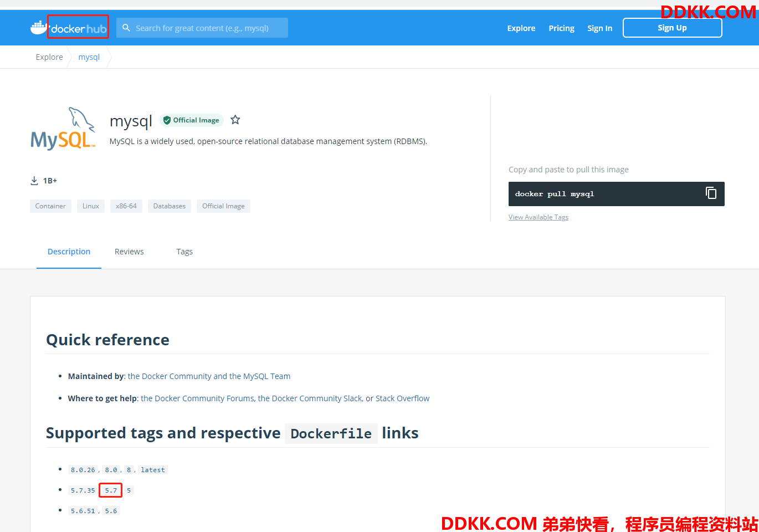759x532 pixels.
Task: Open the Docker Community and MySQL Team link
Action: (209, 376)
